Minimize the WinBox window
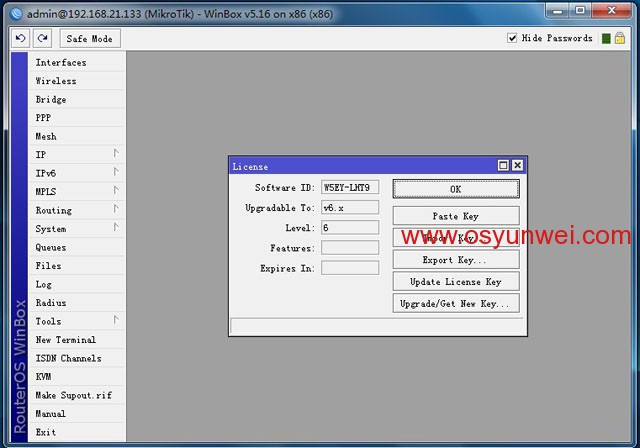Viewport: 640px width, 448px height. [557, 10]
